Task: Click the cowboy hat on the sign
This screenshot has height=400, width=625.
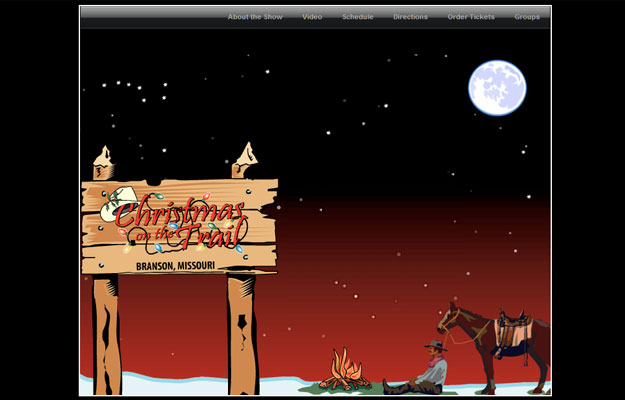Action: [x=119, y=203]
